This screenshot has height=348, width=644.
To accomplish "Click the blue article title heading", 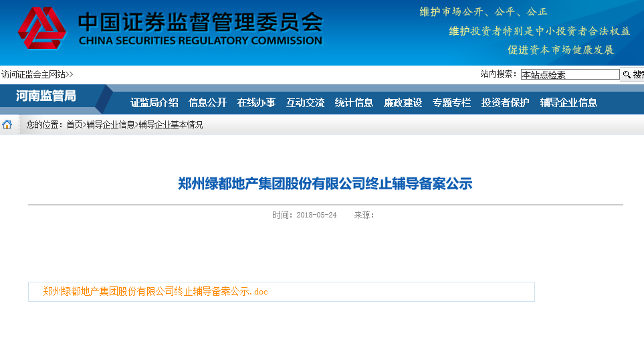I will 325,183.
